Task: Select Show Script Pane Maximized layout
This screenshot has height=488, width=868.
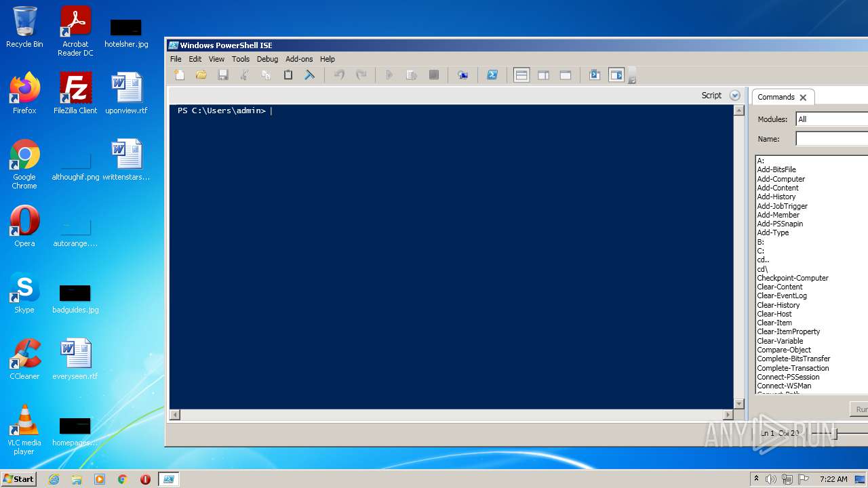Action: [566, 75]
